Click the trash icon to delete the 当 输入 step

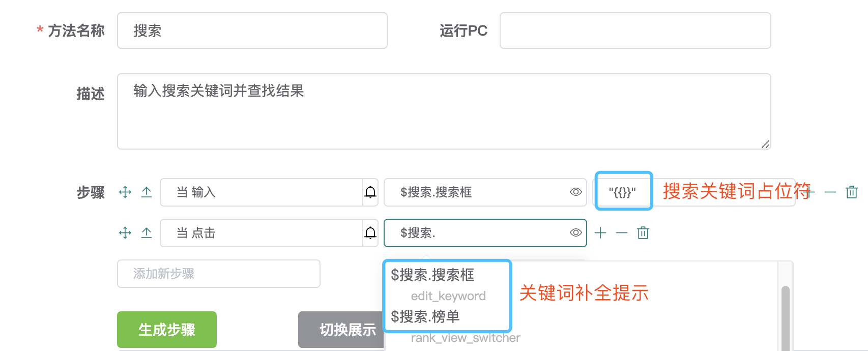(x=851, y=192)
